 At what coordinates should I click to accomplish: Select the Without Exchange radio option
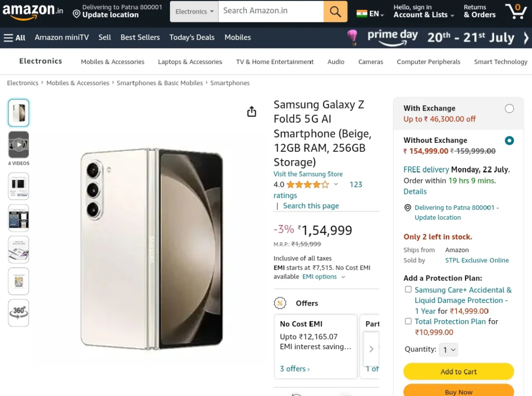pos(509,140)
